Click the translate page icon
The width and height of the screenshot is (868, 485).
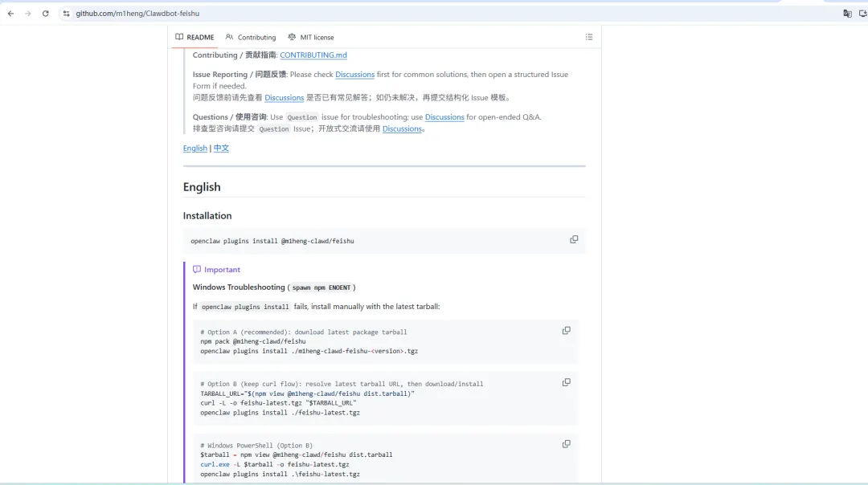pos(847,14)
